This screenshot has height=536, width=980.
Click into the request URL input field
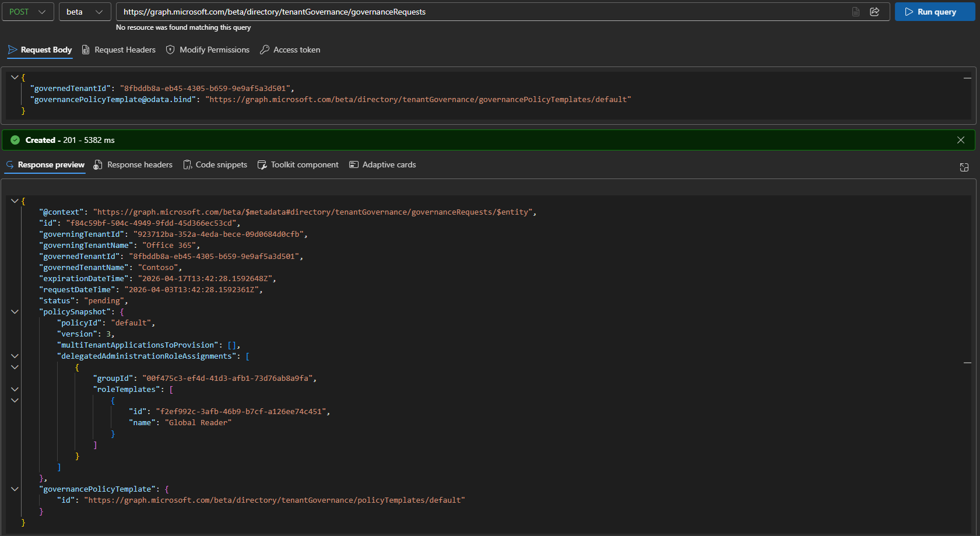click(x=478, y=12)
